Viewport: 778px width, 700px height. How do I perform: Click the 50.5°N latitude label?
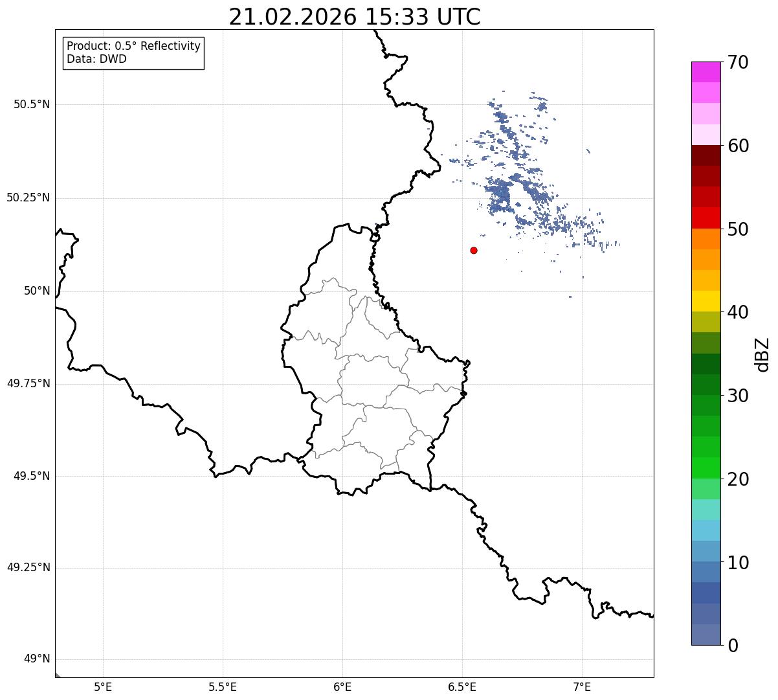click(32, 104)
